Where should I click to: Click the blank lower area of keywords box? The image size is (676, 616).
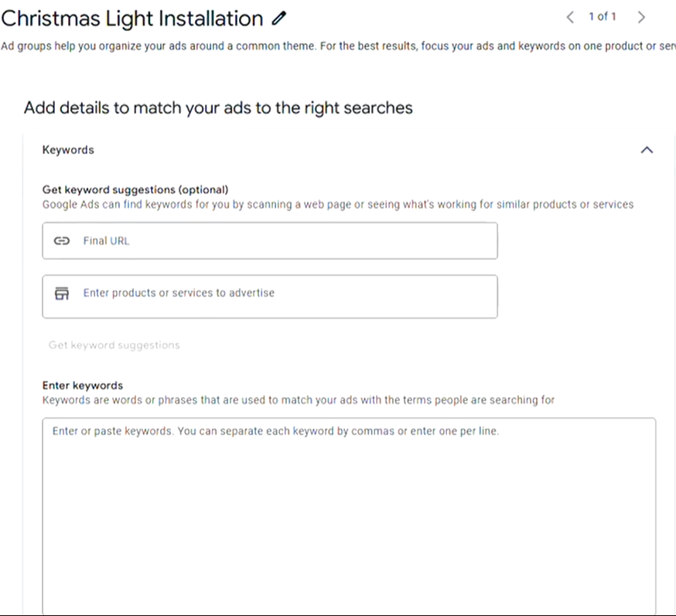(x=348, y=542)
